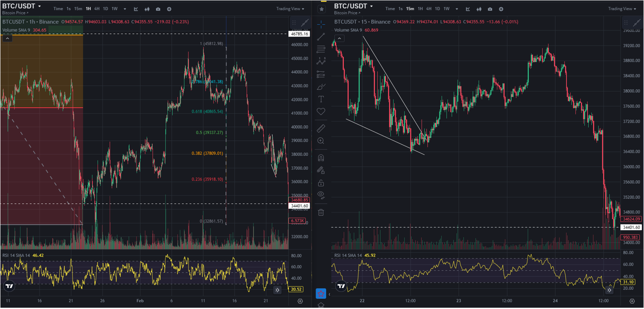The image size is (644, 309).
Task: Click the 0.618 (40865.54) Fibonacci level label
Action: click(207, 111)
